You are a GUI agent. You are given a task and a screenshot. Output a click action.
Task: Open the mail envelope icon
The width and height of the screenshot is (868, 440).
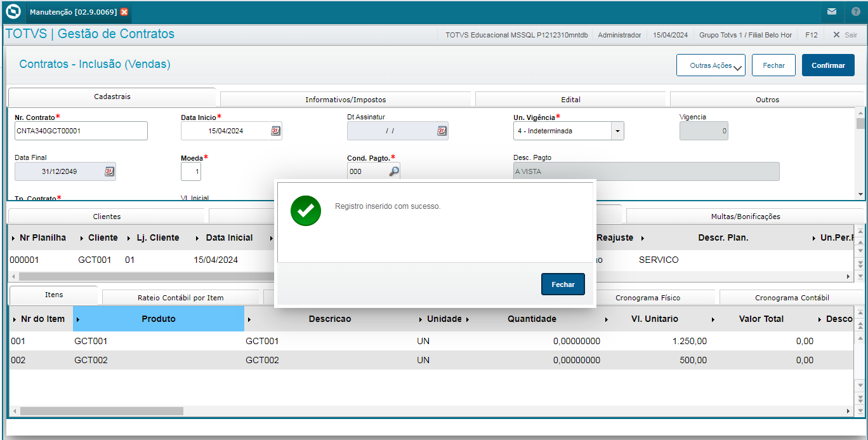pos(832,11)
